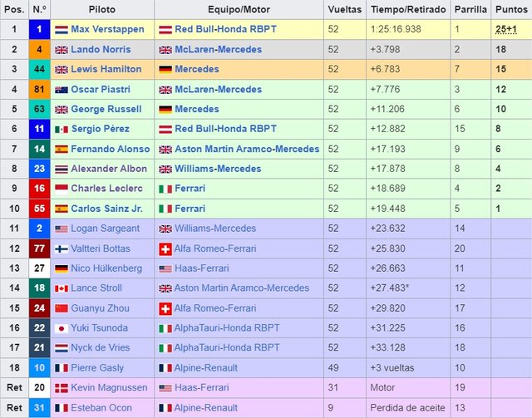532x418 pixels.
Task: Click the +27.483* time for Stroll
Action: (x=390, y=288)
